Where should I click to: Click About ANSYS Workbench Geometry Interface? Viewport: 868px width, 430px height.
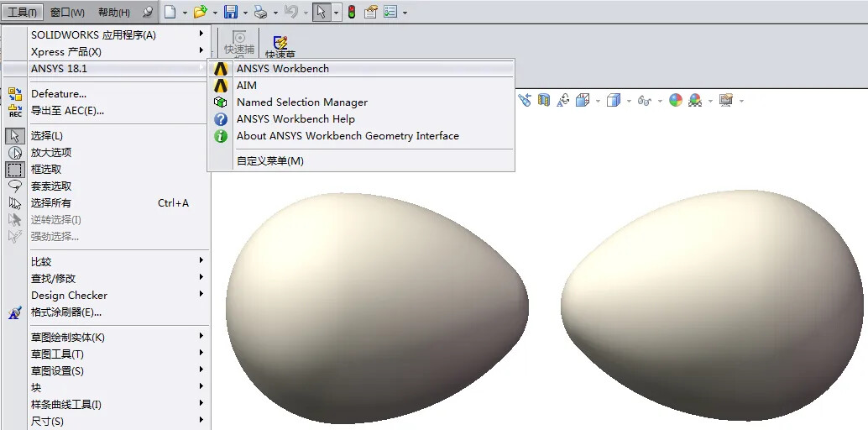[x=348, y=136]
